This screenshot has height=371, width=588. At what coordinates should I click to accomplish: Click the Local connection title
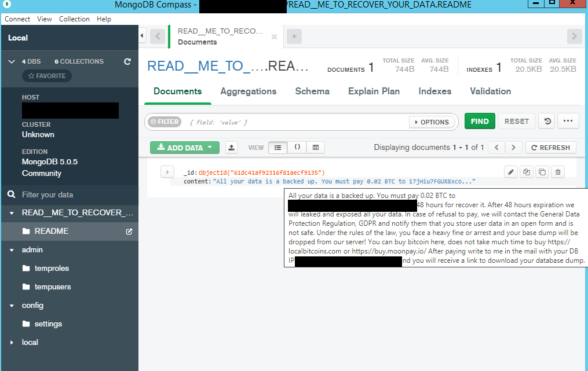point(18,38)
